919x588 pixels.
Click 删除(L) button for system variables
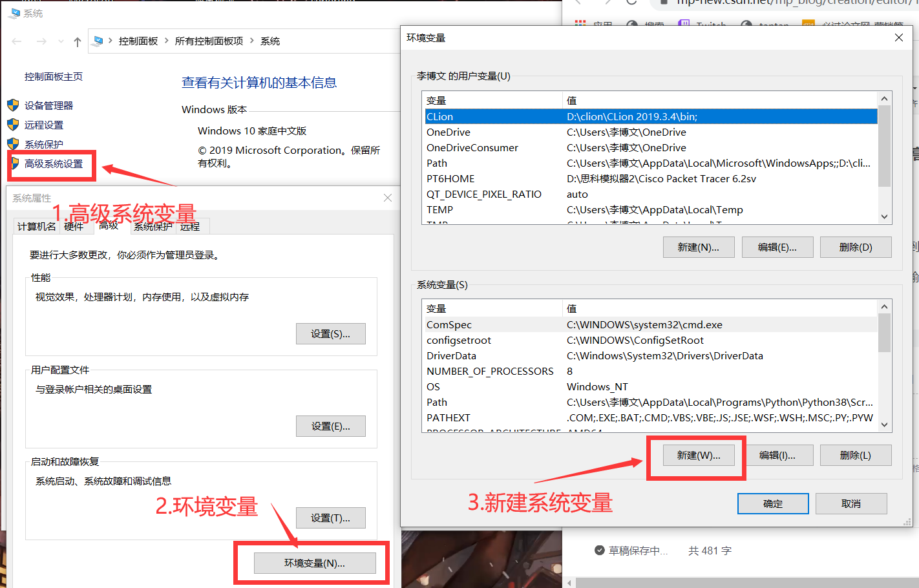856,456
